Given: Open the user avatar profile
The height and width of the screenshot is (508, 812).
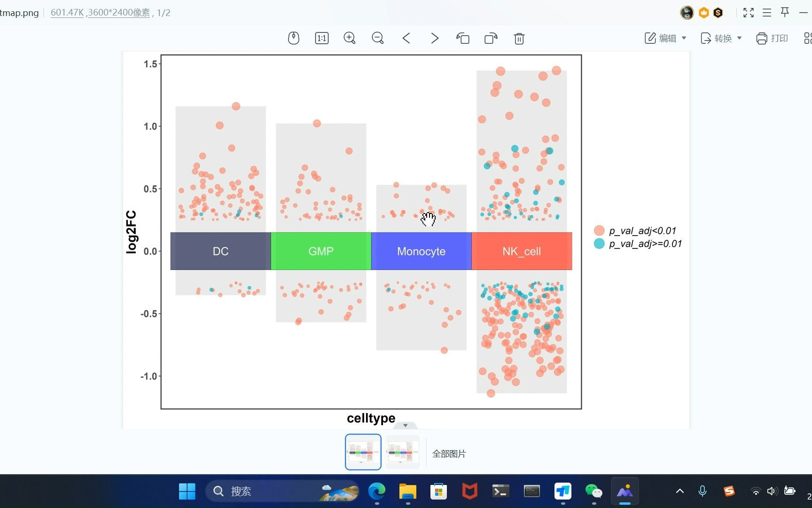Looking at the screenshot, I should click(687, 13).
